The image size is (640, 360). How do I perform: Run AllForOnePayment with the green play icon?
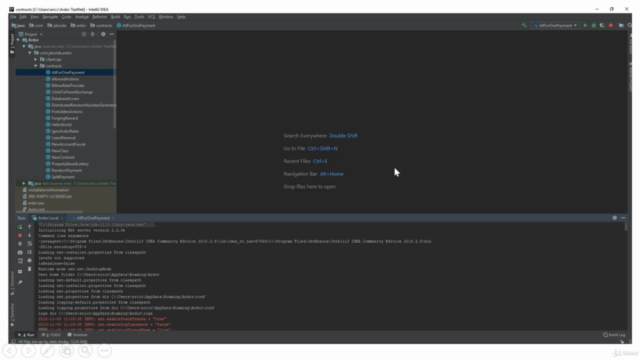click(x=585, y=25)
